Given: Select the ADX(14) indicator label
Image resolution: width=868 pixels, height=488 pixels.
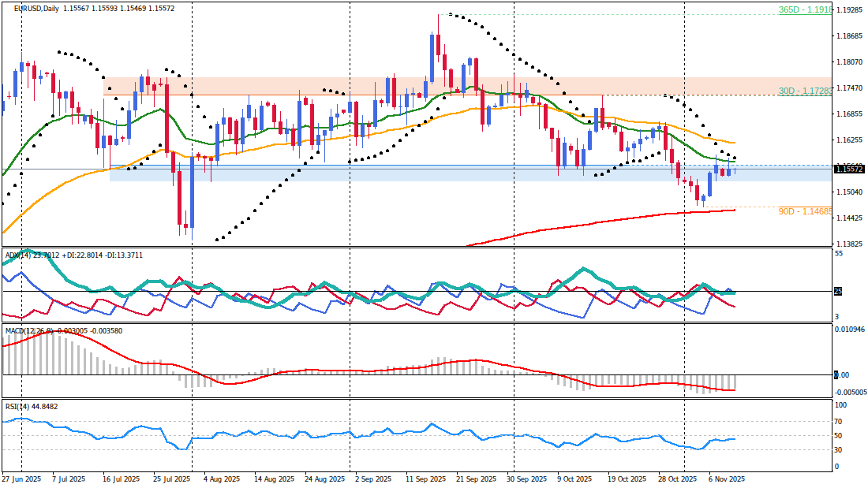Looking at the screenshot, I should point(73,255).
